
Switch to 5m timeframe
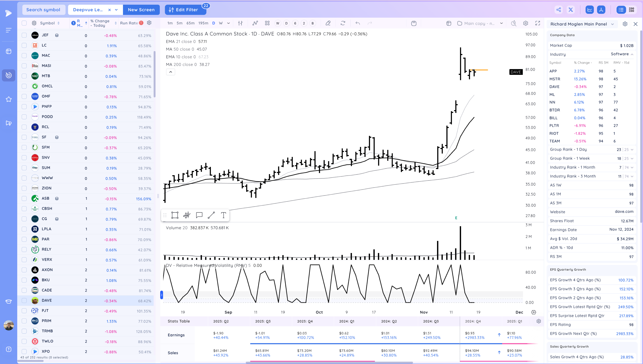tap(179, 23)
